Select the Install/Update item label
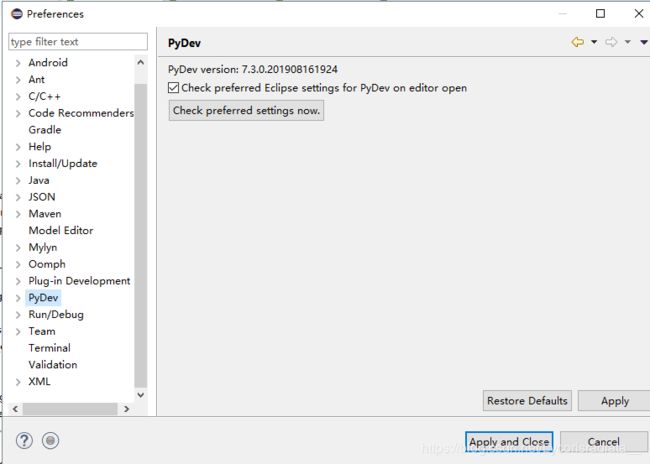650x464 pixels. pyautogui.click(x=63, y=164)
